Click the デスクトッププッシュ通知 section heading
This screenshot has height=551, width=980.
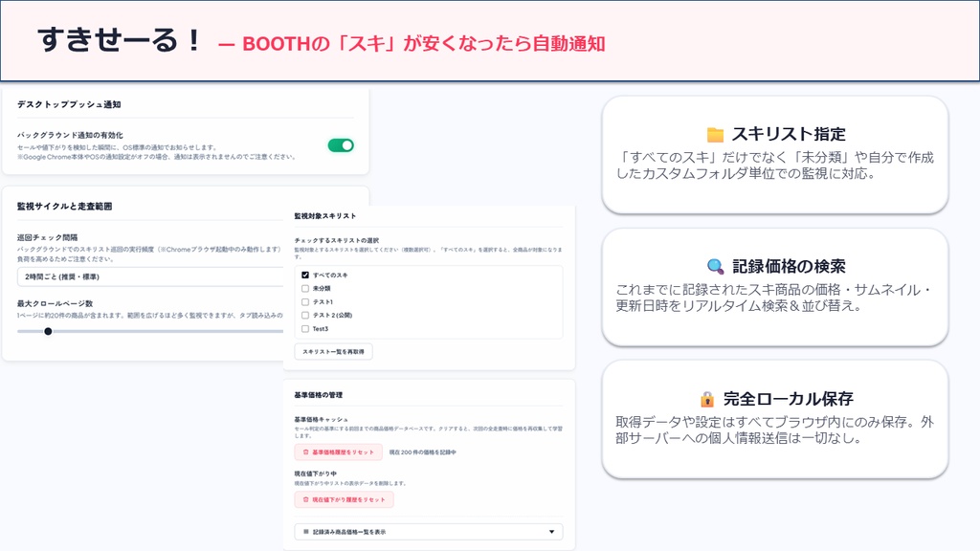click(x=69, y=104)
